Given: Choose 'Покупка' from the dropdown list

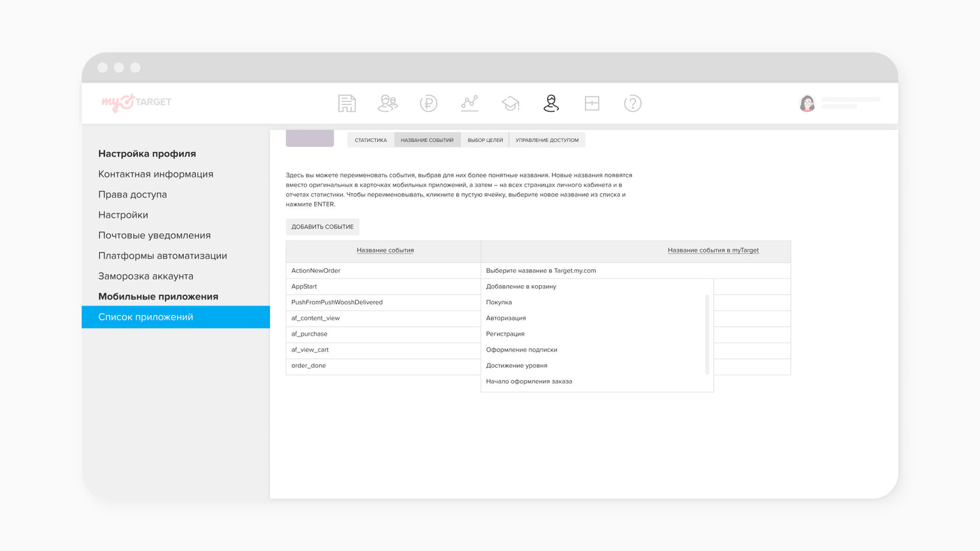Looking at the screenshot, I should [499, 302].
